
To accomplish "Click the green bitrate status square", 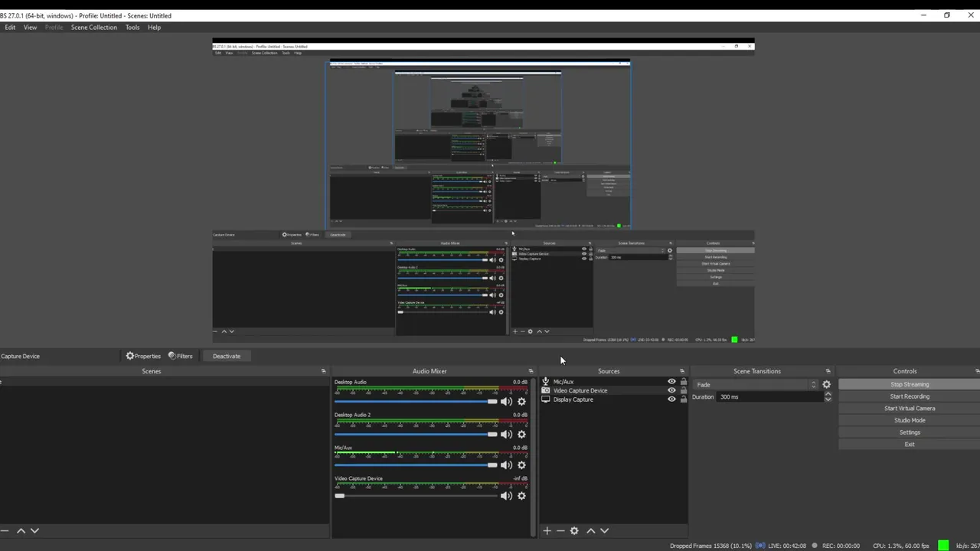I will pos(943,546).
